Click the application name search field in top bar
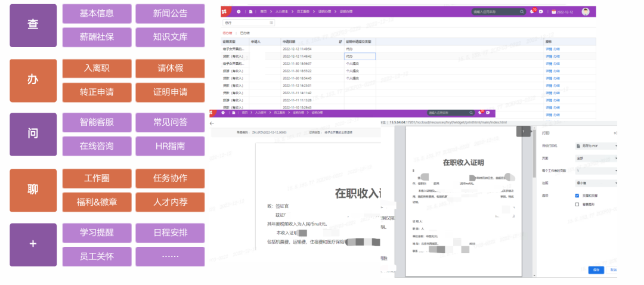The height and width of the screenshot is (285, 644). click(x=494, y=11)
